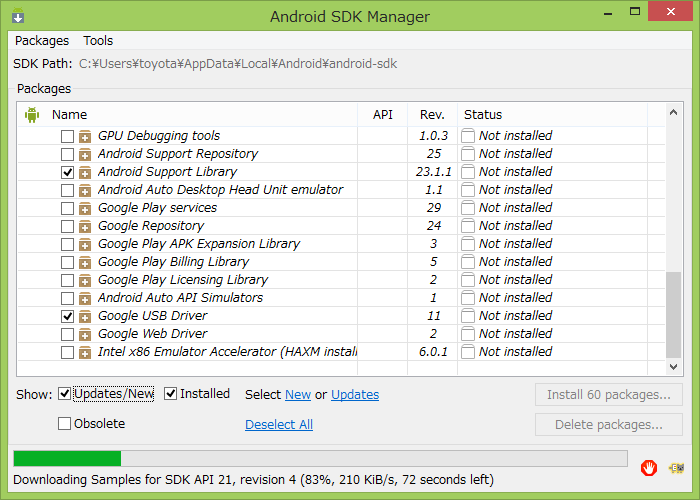Check the Google Repository package checkbox

67,226
